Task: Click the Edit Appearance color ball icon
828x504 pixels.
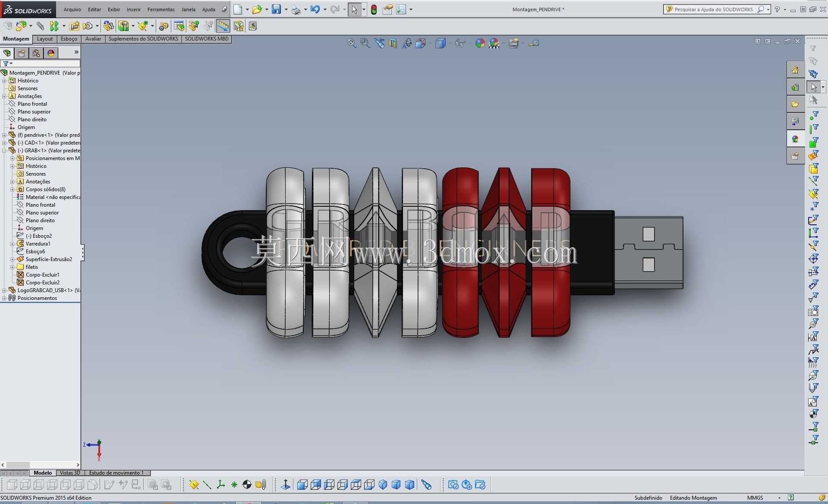Action: (480, 43)
